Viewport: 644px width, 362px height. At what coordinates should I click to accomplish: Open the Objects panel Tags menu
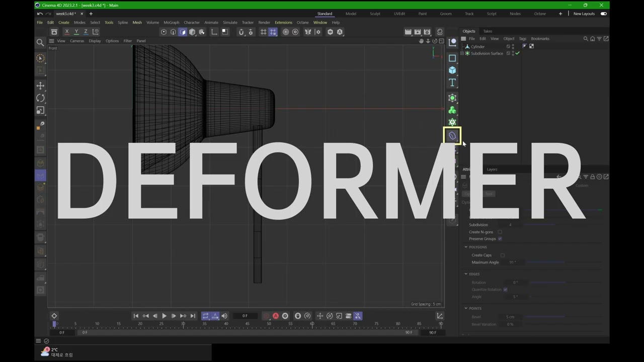pos(522,39)
